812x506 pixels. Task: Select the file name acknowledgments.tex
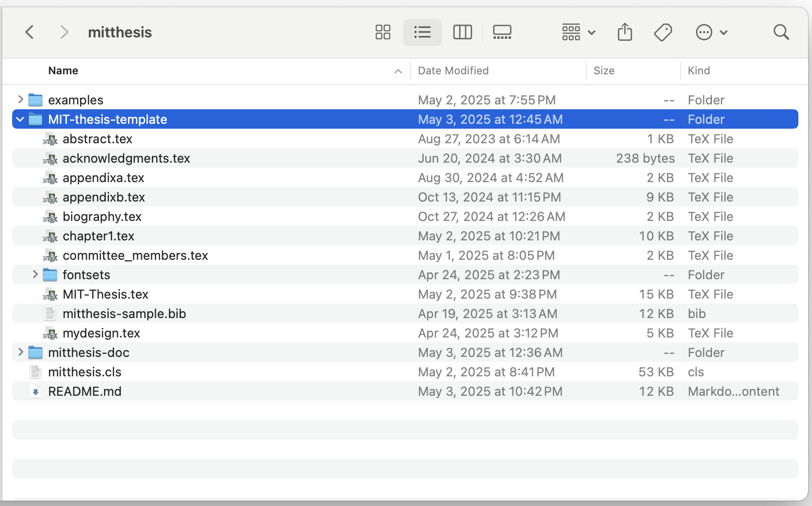click(126, 158)
